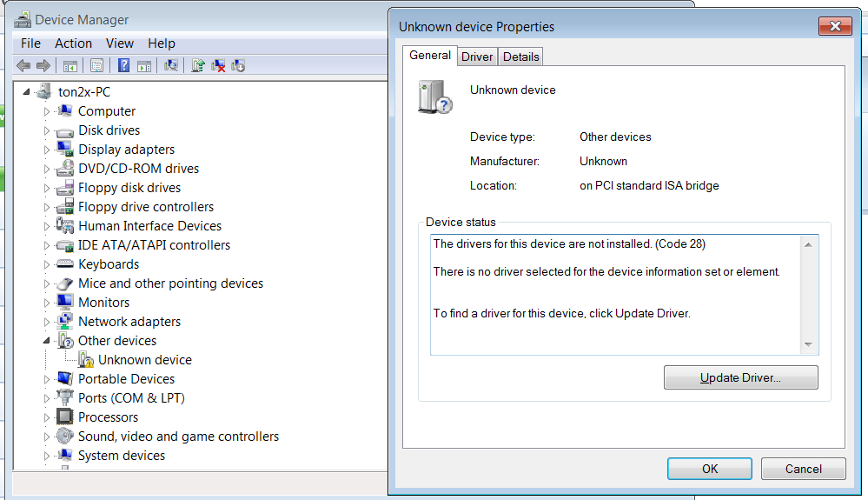Switch to the Driver tab
Screen dimensions: 868x500
pyautogui.click(x=477, y=57)
